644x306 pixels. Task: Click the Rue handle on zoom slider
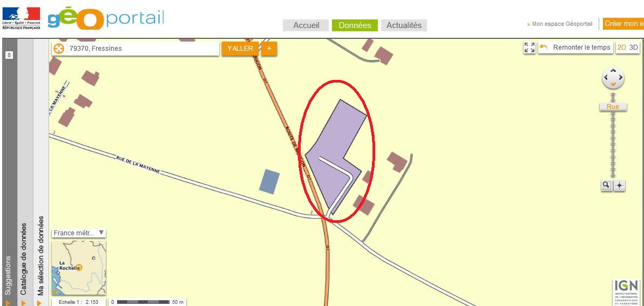pos(613,107)
